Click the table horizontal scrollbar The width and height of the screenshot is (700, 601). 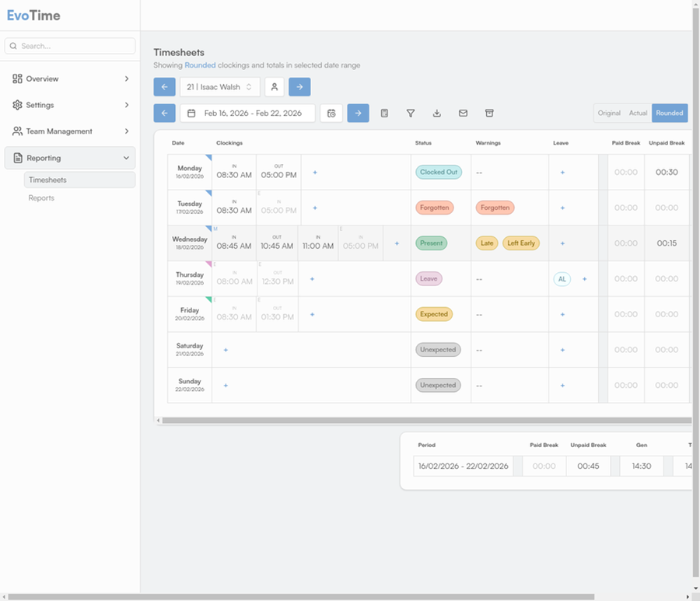coord(426,421)
